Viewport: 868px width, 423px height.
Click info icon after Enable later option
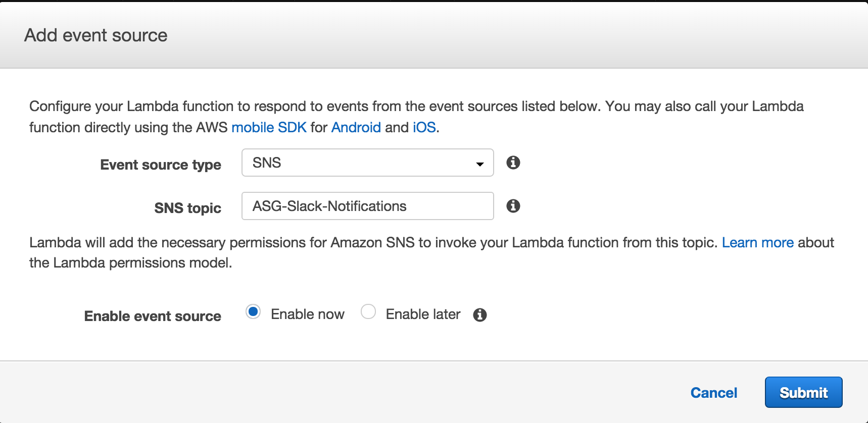[x=480, y=315]
